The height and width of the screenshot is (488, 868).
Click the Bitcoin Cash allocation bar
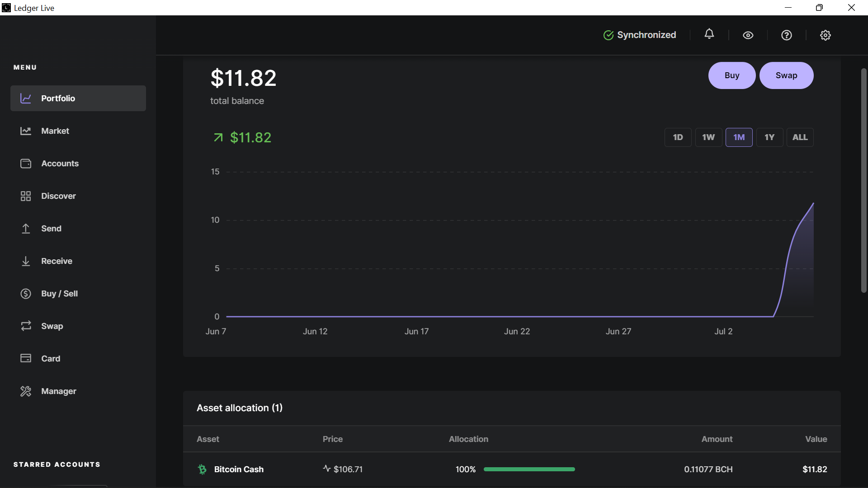point(529,469)
